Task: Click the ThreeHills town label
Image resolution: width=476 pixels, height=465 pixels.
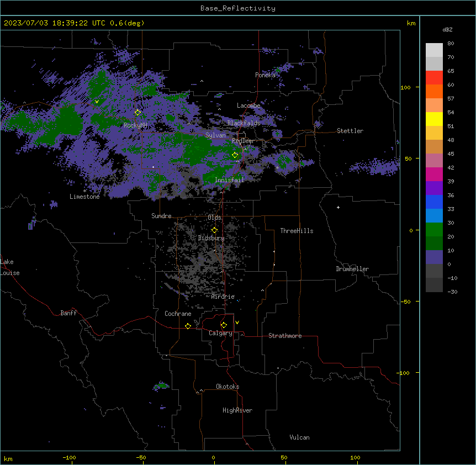Action: tap(297, 231)
